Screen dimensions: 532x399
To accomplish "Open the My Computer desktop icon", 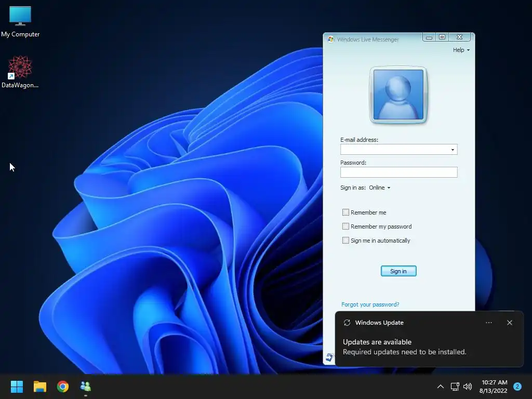I will pos(20,22).
